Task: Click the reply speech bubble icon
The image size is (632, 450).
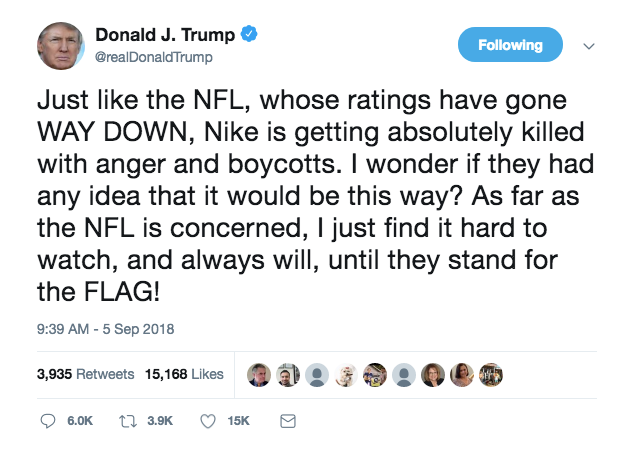Action: [x=49, y=422]
